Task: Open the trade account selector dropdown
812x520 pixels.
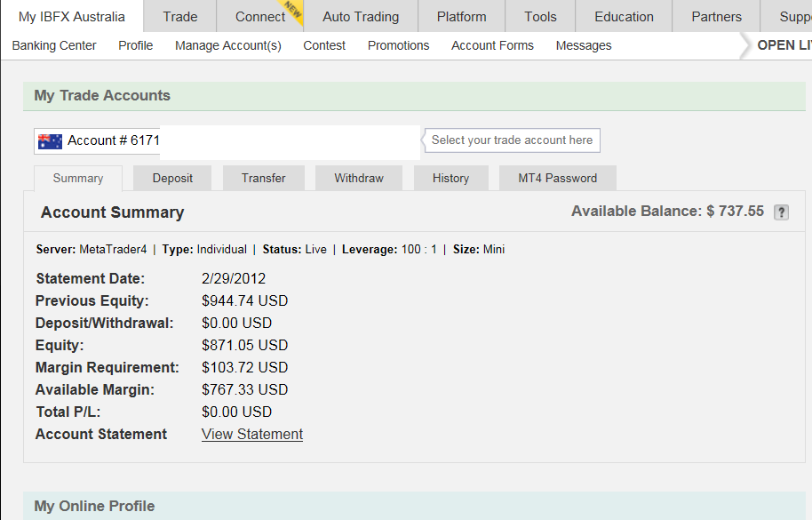Action: click(x=227, y=141)
